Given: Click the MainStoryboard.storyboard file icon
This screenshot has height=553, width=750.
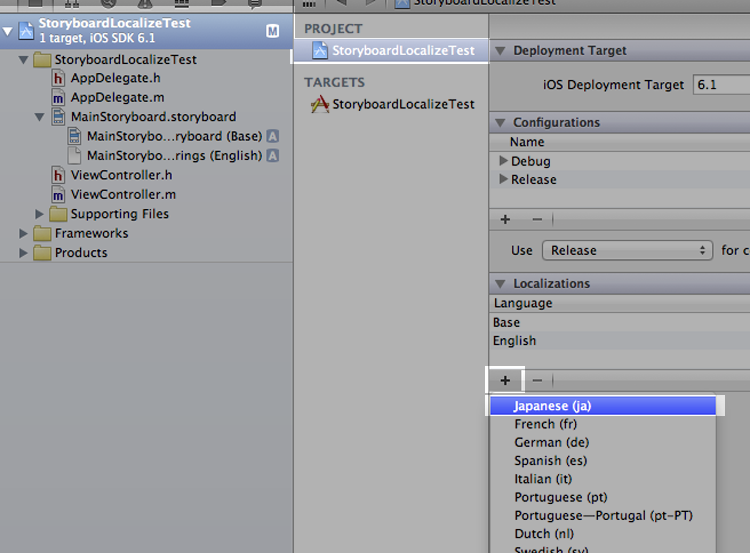Looking at the screenshot, I should pos(58,117).
